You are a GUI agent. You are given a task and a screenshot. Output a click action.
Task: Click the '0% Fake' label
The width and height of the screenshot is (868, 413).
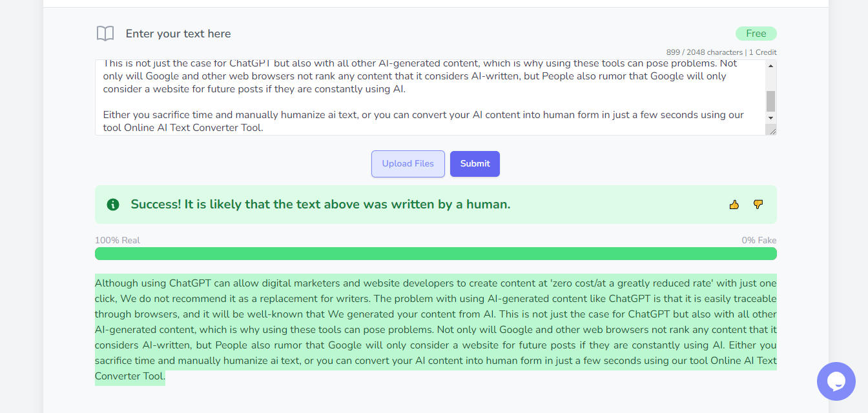759,240
